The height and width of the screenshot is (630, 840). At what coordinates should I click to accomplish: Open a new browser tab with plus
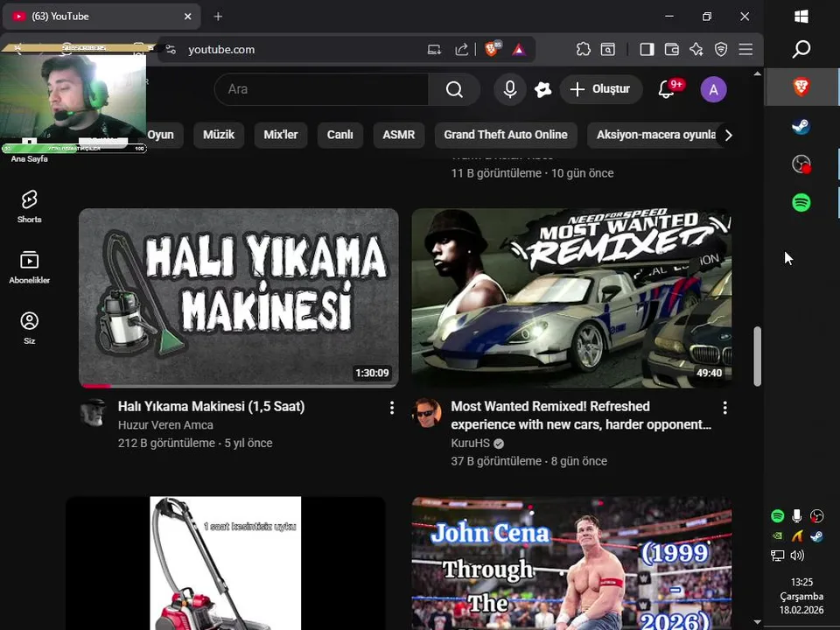coord(218,17)
